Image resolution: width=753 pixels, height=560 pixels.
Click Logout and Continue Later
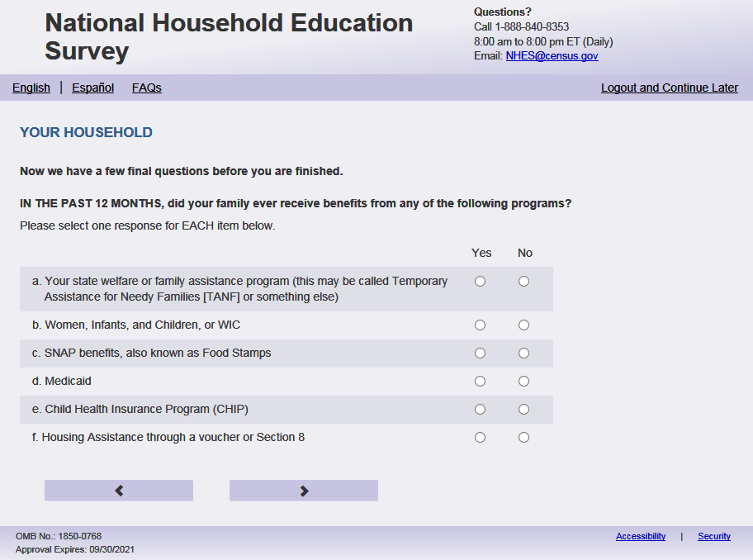point(670,88)
